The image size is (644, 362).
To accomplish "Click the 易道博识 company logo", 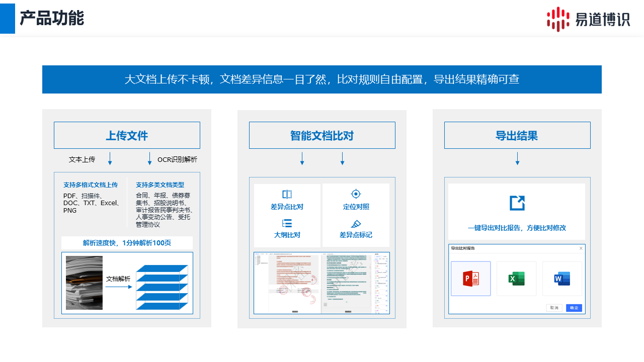I will [x=588, y=19].
